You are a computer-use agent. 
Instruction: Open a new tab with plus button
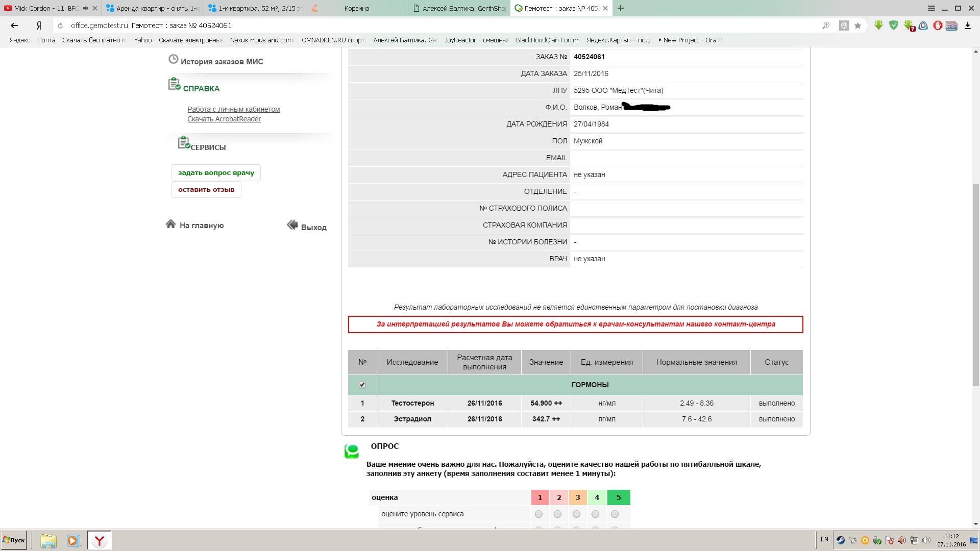pyautogui.click(x=621, y=8)
